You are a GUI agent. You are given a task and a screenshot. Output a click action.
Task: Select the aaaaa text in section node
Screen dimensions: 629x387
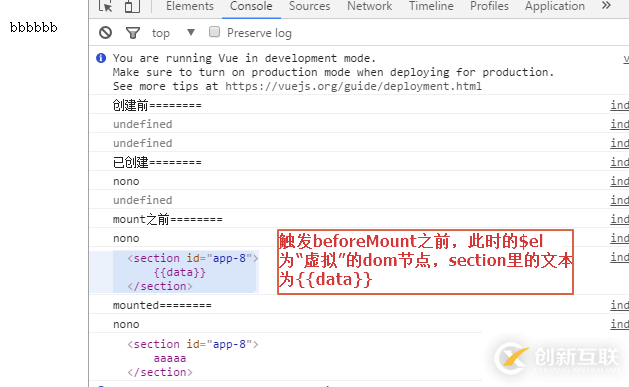tap(170, 358)
